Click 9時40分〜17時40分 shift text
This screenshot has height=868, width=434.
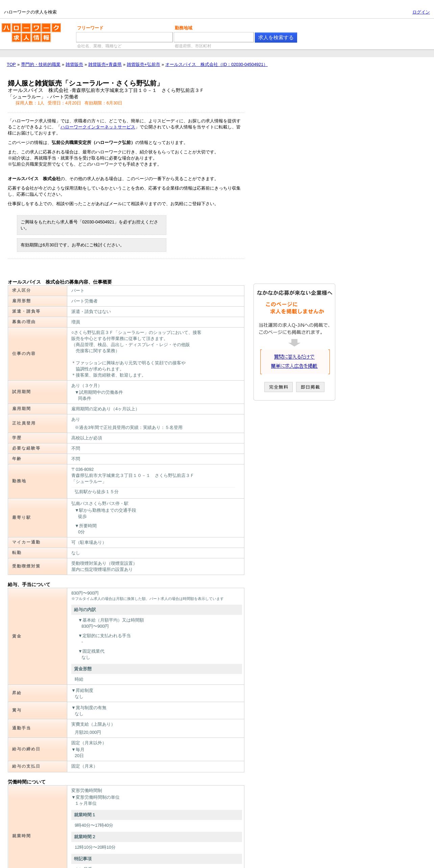tap(94, 825)
